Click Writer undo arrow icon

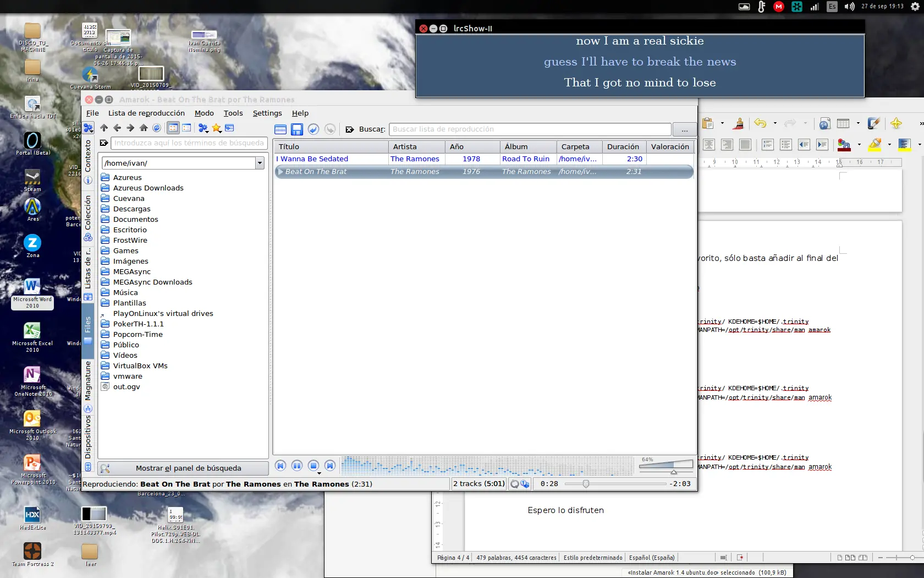click(760, 123)
